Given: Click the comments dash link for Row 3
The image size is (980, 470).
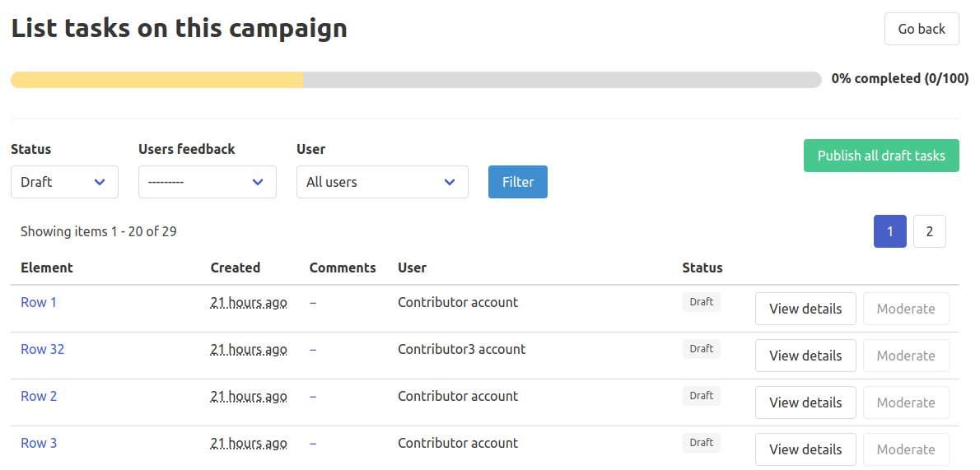Looking at the screenshot, I should tap(312, 443).
